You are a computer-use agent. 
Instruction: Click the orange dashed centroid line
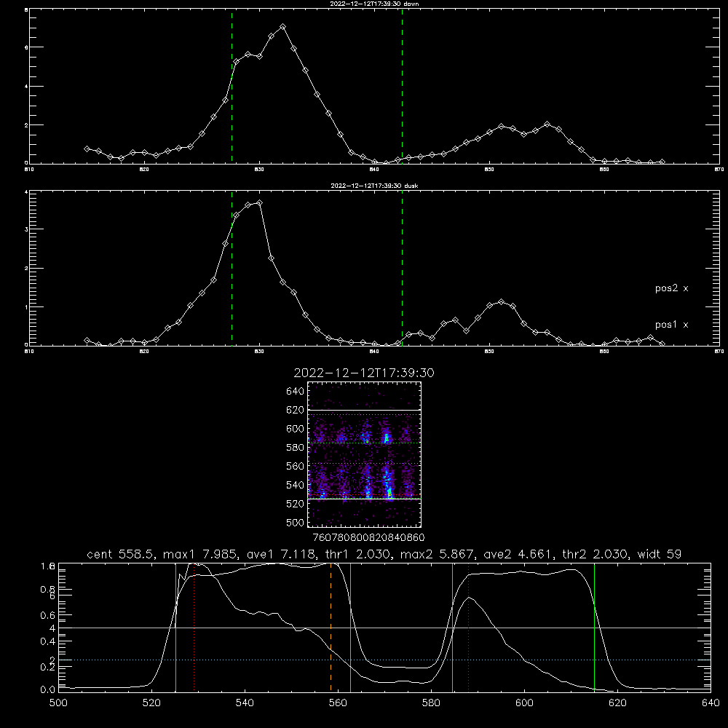(331, 627)
